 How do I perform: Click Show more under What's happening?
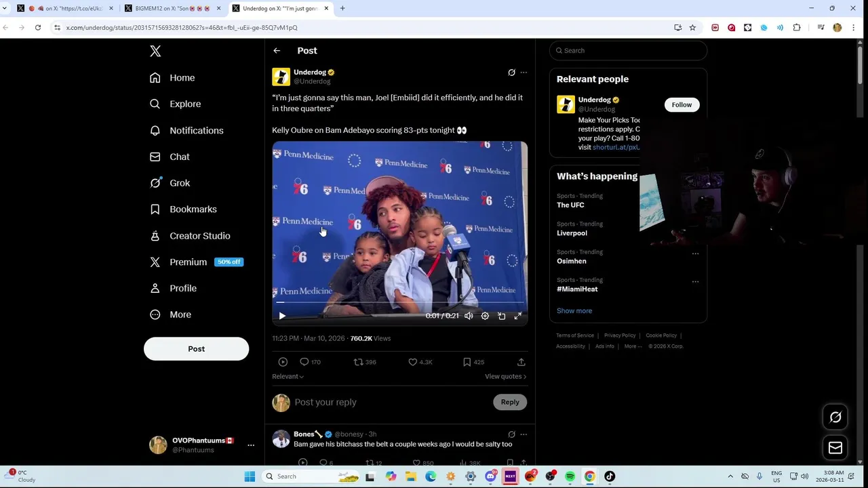pyautogui.click(x=574, y=310)
